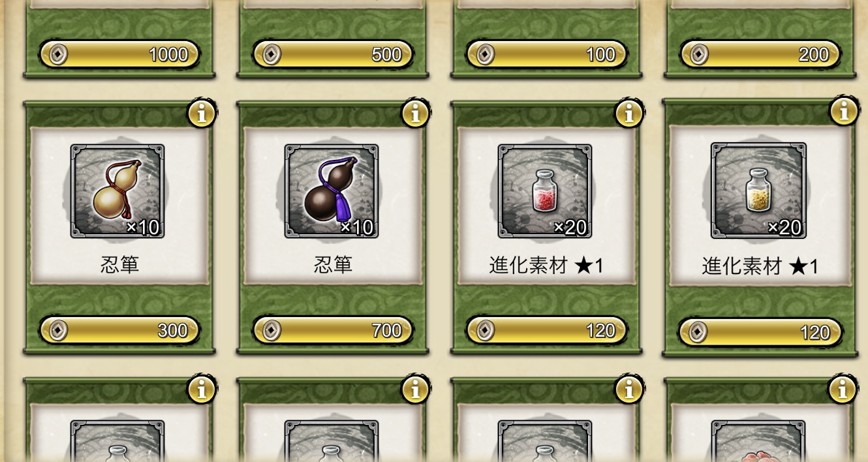Select the tan gourd item icon

pos(117,191)
